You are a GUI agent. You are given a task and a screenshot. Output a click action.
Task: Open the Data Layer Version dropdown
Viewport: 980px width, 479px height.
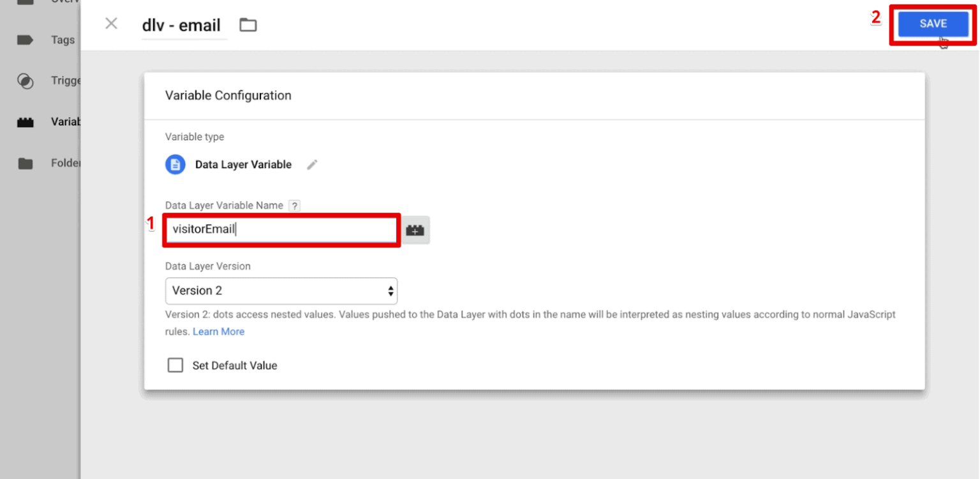click(x=281, y=291)
